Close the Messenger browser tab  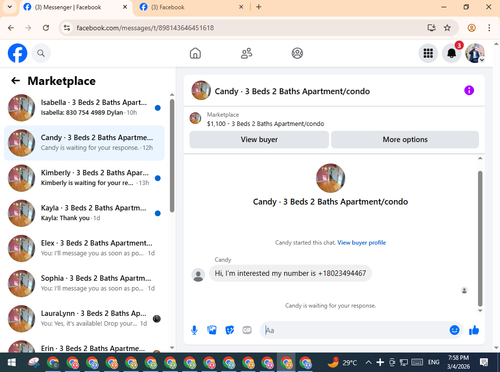[125, 7]
